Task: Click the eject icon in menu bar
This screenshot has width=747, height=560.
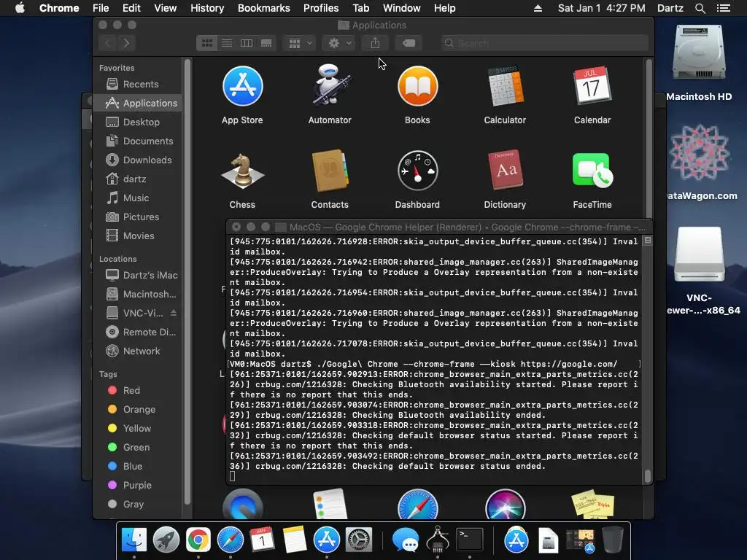Action: tap(538, 8)
